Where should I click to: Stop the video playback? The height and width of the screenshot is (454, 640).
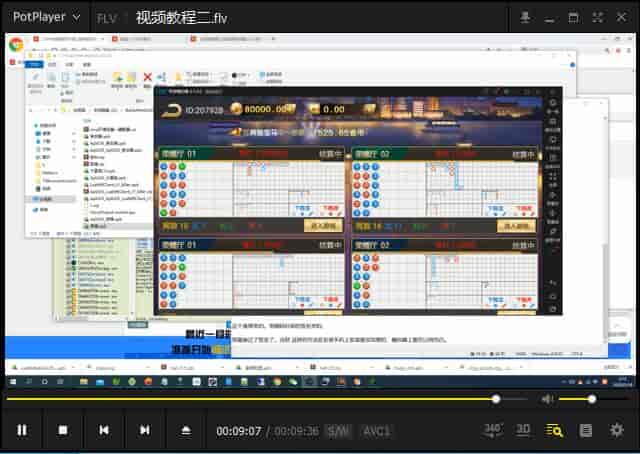tap(62, 430)
